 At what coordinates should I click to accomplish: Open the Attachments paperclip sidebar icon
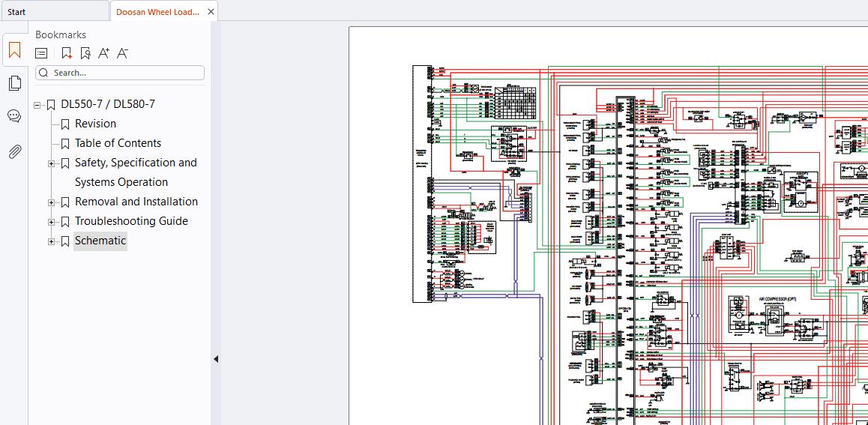14,151
